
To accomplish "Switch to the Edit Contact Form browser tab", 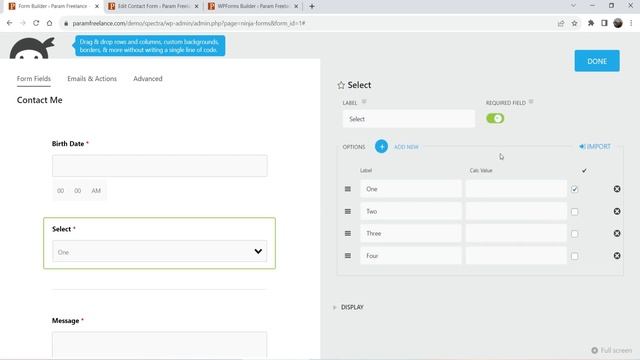I will (153, 6).
